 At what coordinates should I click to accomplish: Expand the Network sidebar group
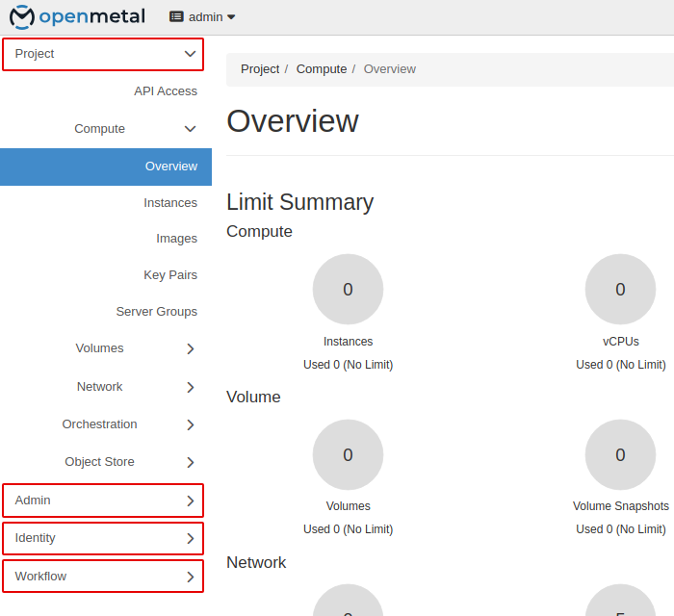click(x=106, y=387)
